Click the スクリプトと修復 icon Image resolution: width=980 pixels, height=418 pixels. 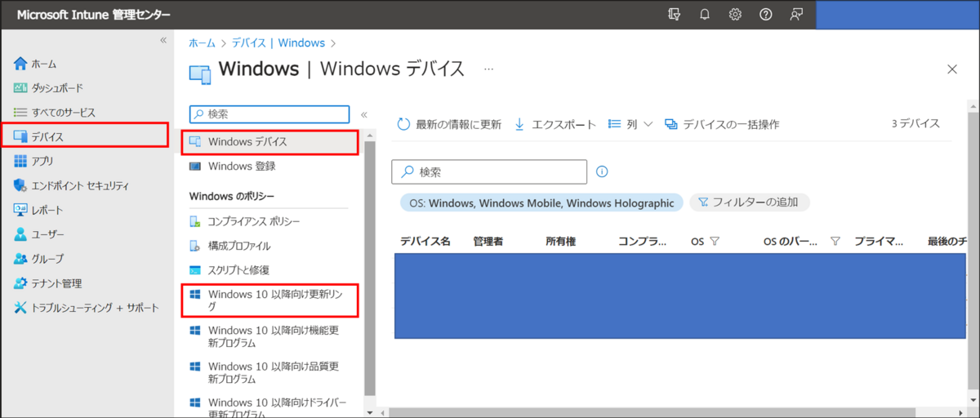[194, 270]
